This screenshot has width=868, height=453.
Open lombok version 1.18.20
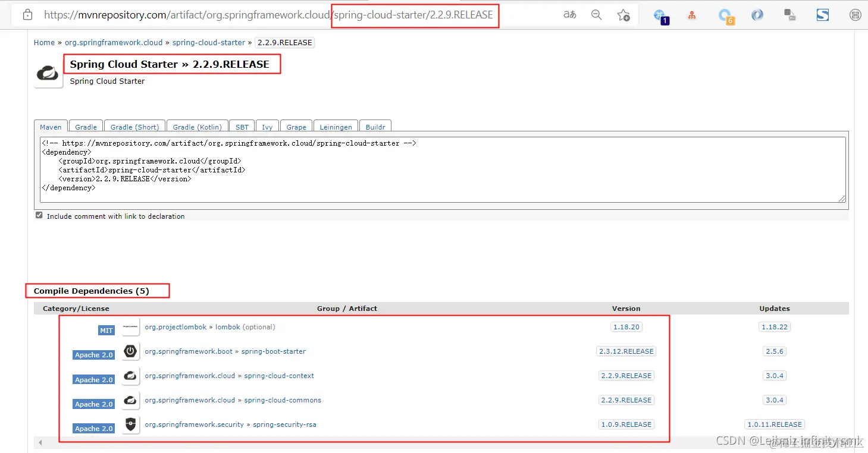tap(626, 327)
